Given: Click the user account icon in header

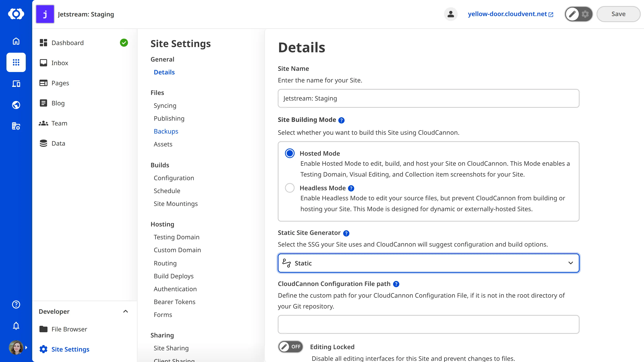Looking at the screenshot, I should pos(451,14).
